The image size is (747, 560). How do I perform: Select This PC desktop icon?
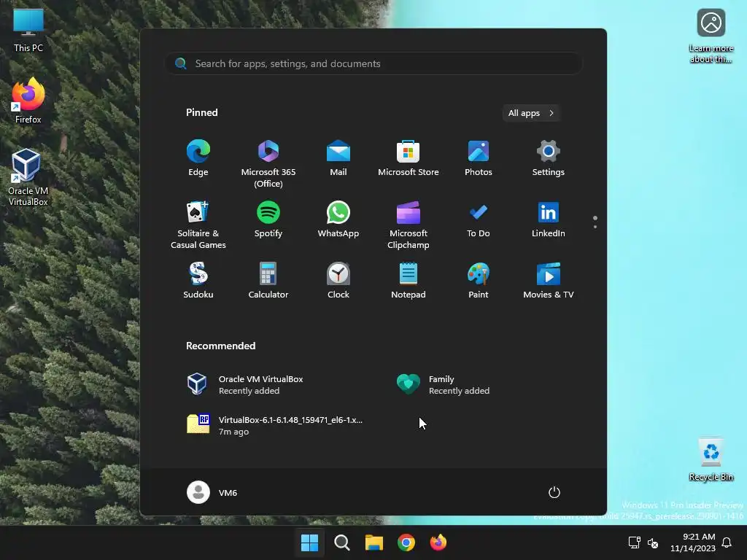pyautogui.click(x=28, y=30)
